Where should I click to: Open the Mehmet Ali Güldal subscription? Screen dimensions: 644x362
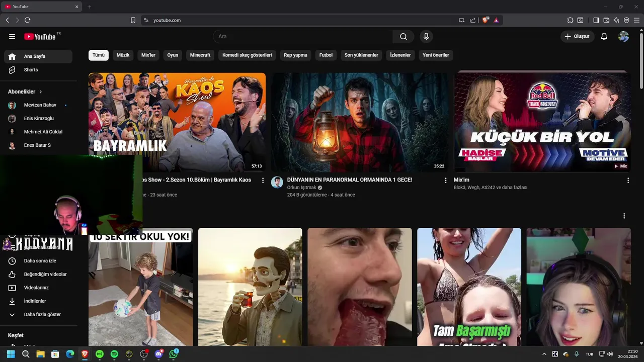[38, 132]
